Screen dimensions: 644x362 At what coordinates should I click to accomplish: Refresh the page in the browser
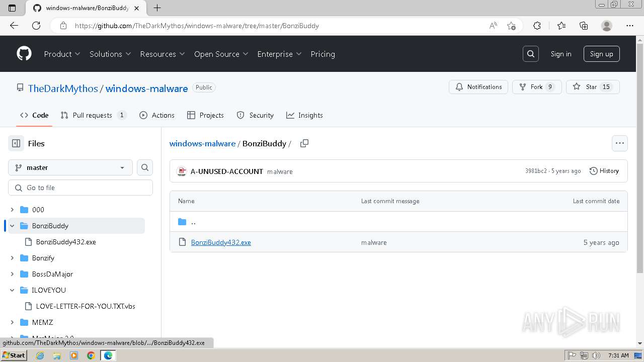pos(36,26)
